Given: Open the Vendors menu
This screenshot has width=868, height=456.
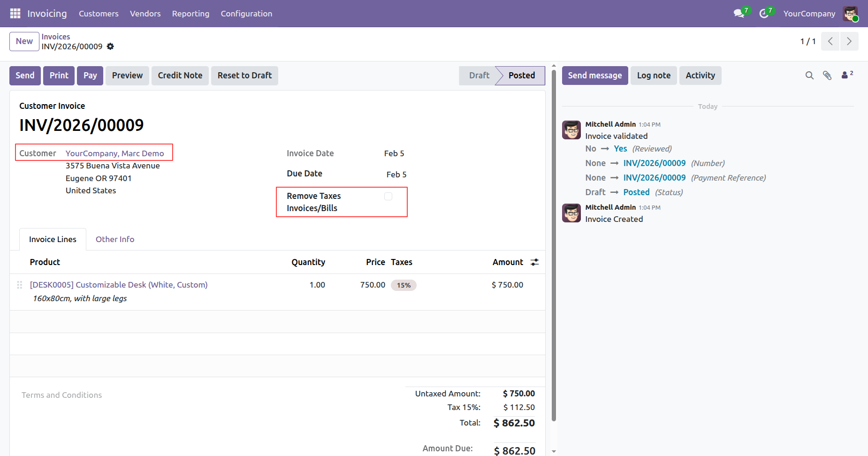Looking at the screenshot, I should click(x=145, y=14).
